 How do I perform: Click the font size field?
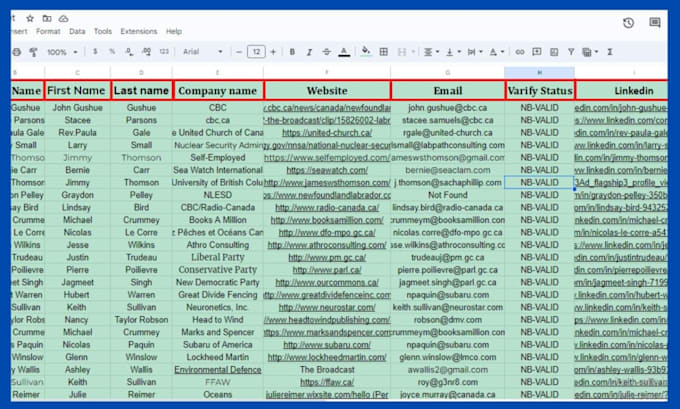point(256,52)
